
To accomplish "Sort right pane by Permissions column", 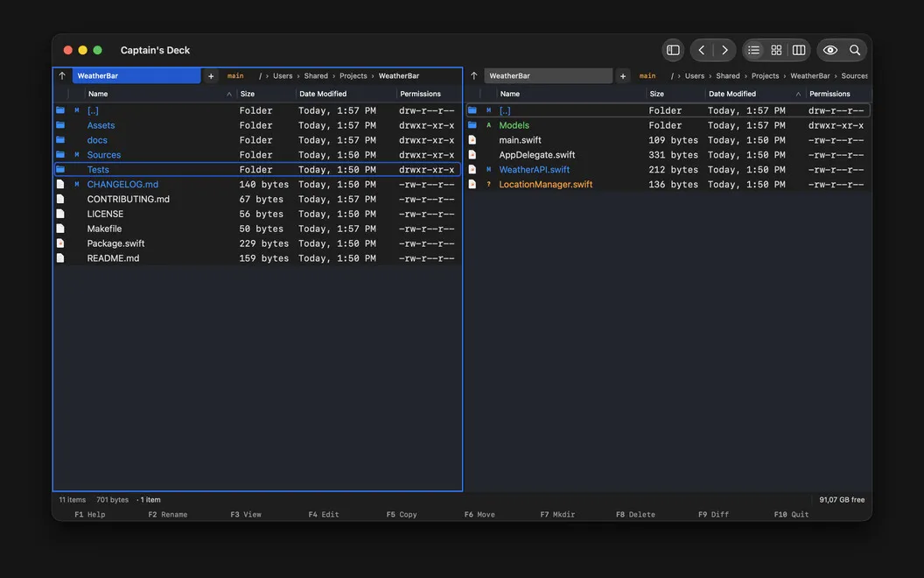I will [x=838, y=94].
